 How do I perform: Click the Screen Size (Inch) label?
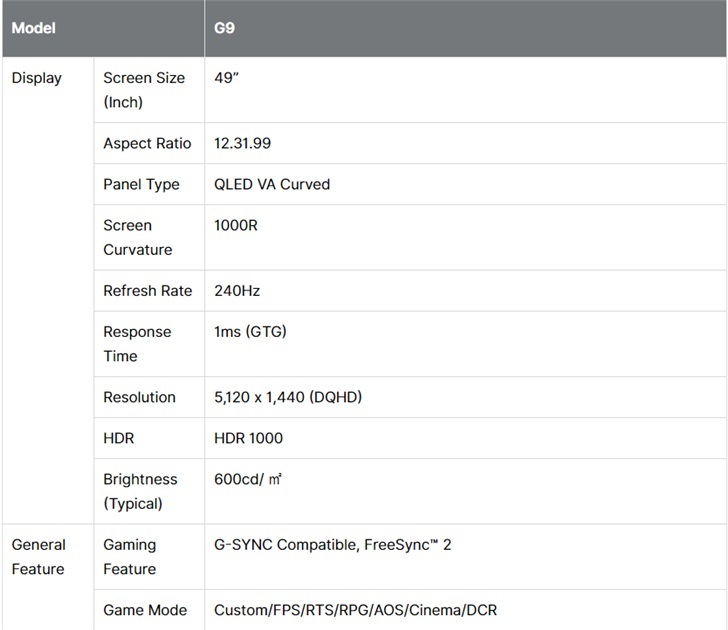[143, 90]
